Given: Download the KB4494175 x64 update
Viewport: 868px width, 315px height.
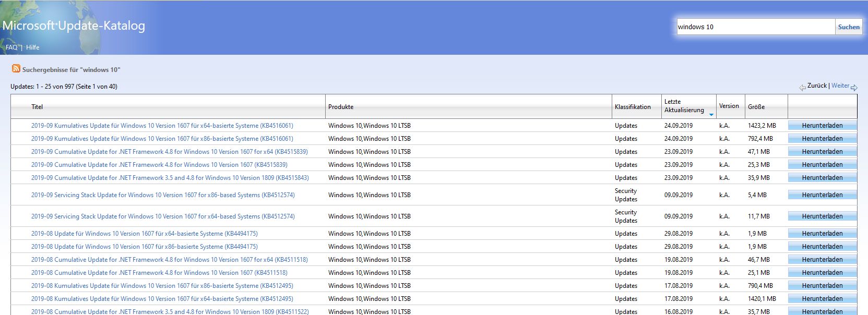Looking at the screenshot, I should pos(823,234).
